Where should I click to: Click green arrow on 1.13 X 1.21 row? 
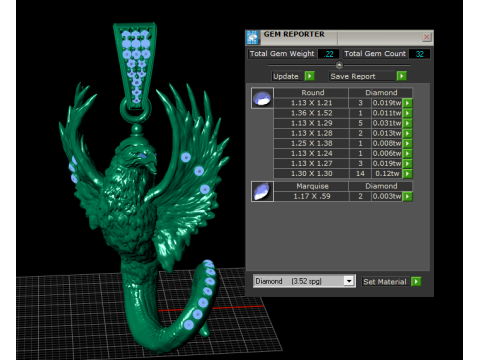coord(407,103)
